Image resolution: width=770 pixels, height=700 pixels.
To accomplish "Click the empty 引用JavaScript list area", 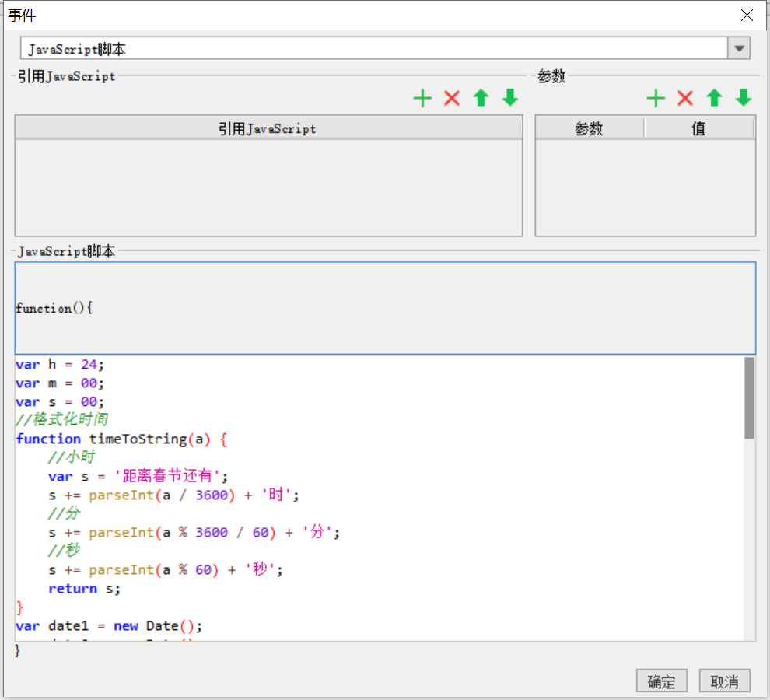I will (268, 187).
